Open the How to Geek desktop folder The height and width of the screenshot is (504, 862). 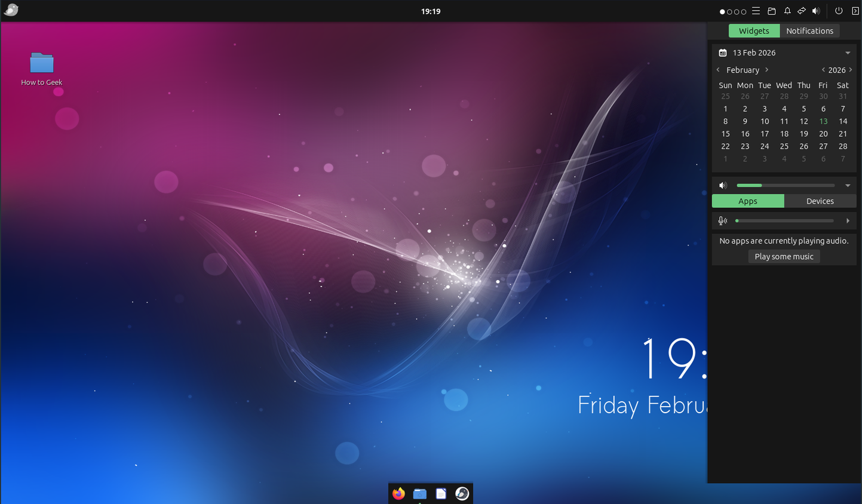pyautogui.click(x=41, y=69)
